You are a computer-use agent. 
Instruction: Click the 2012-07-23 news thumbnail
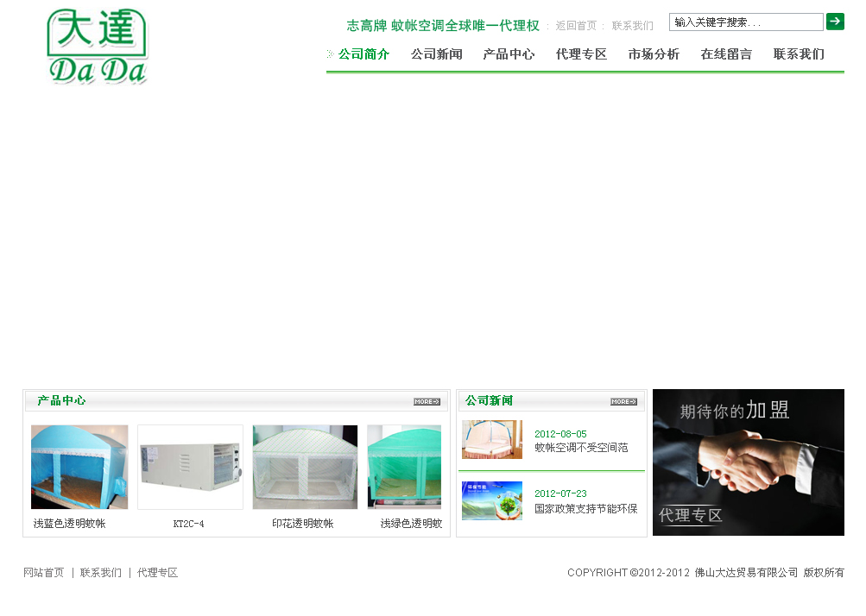point(492,501)
